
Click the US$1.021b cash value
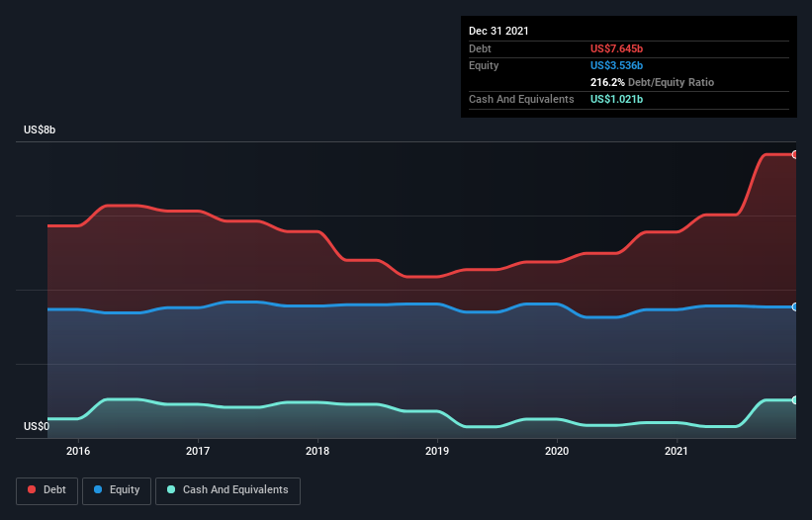[x=616, y=99]
